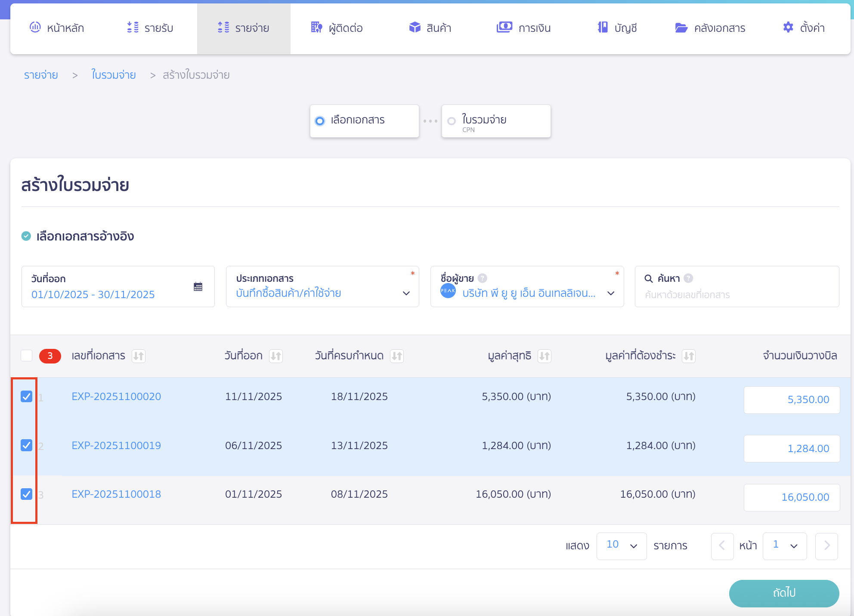Go to หน้าหลัก via top menu
The width and height of the screenshot is (854, 616).
click(x=57, y=28)
